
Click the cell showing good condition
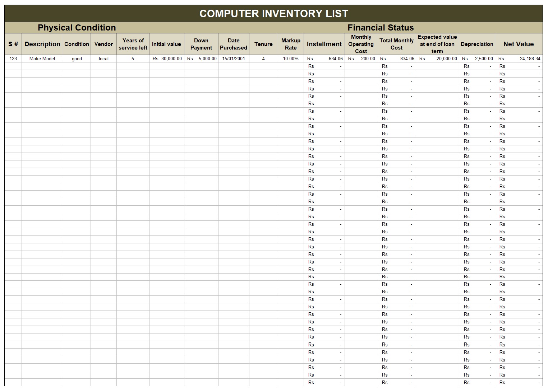tap(77, 59)
